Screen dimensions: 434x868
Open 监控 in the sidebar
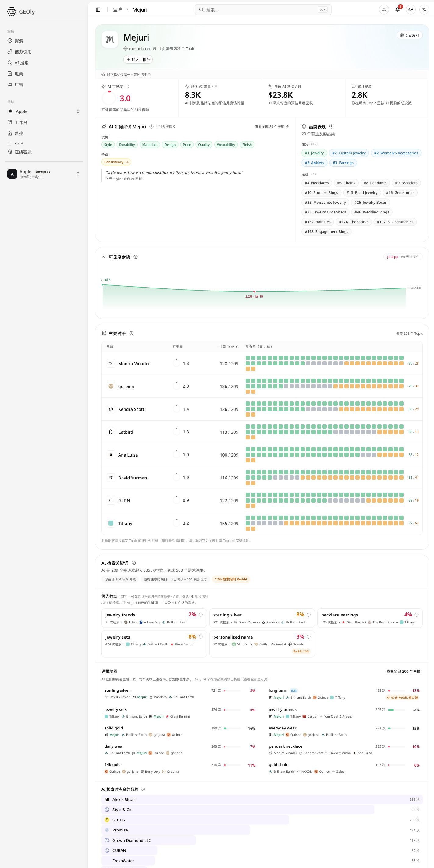coord(19,133)
